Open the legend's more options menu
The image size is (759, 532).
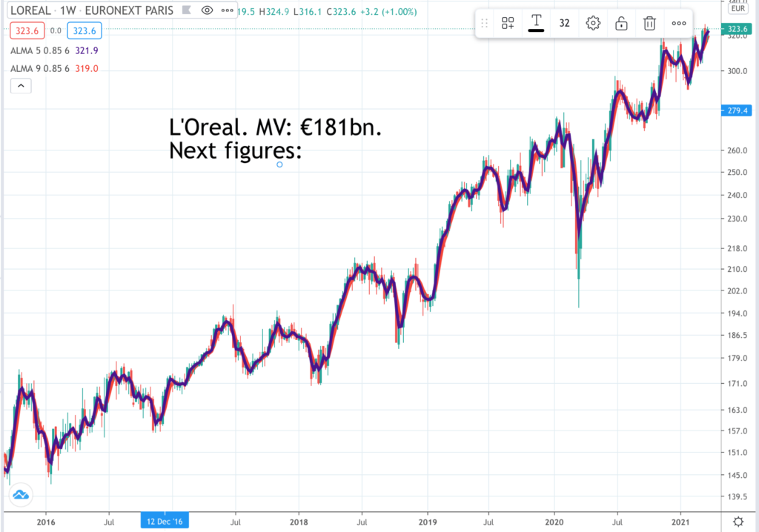click(x=227, y=10)
